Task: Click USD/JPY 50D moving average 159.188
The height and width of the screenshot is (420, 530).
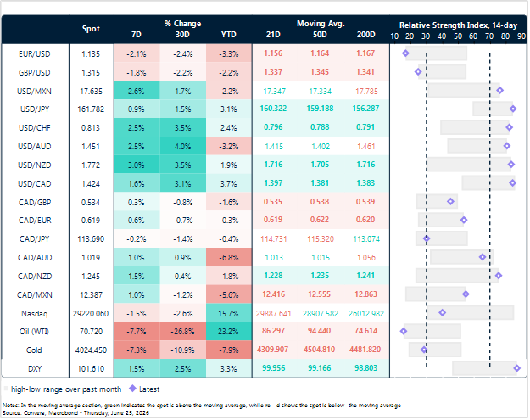Action: coord(320,109)
